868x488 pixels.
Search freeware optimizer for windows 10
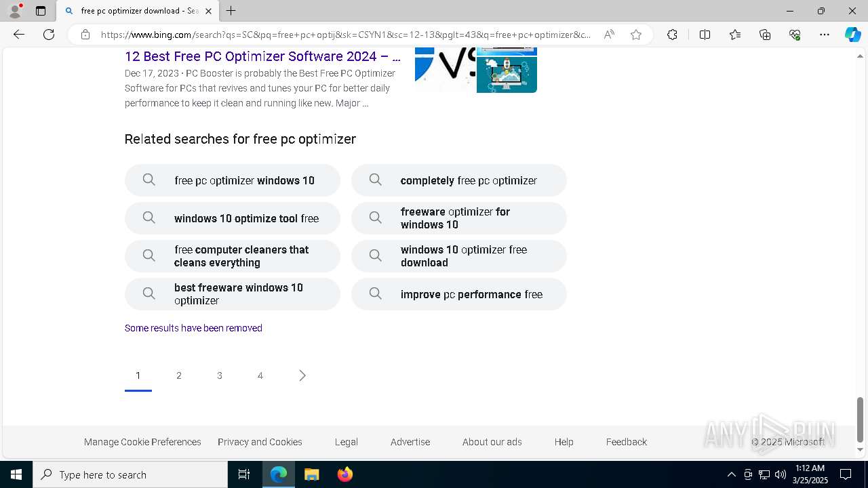click(459, 218)
